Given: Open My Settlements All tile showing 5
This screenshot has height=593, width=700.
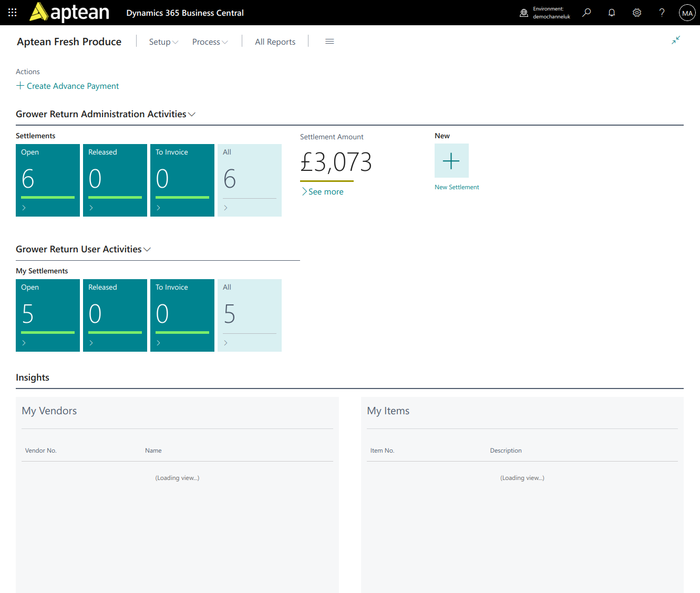Looking at the screenshot, I should click(x=250, y=315).
